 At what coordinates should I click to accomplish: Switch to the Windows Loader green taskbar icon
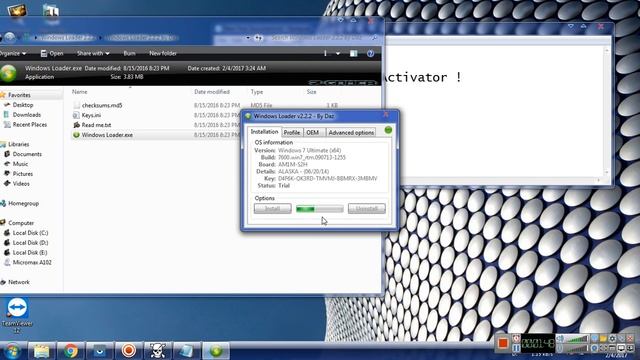(x=216, y=351)
